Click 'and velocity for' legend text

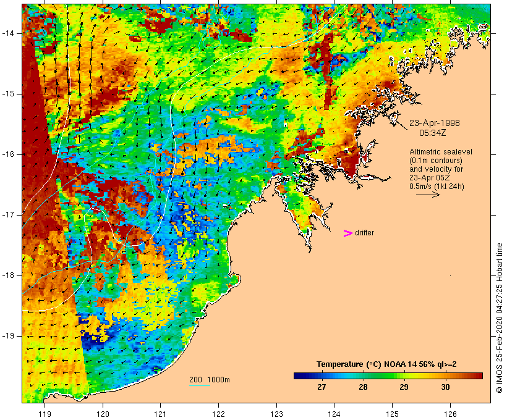point(436,169)
